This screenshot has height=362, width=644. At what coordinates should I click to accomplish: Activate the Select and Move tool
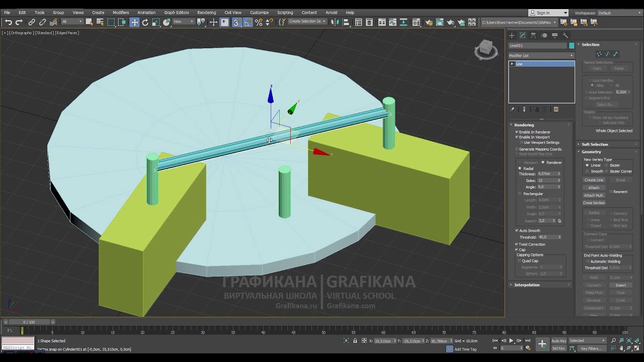(x=134, y=22)
